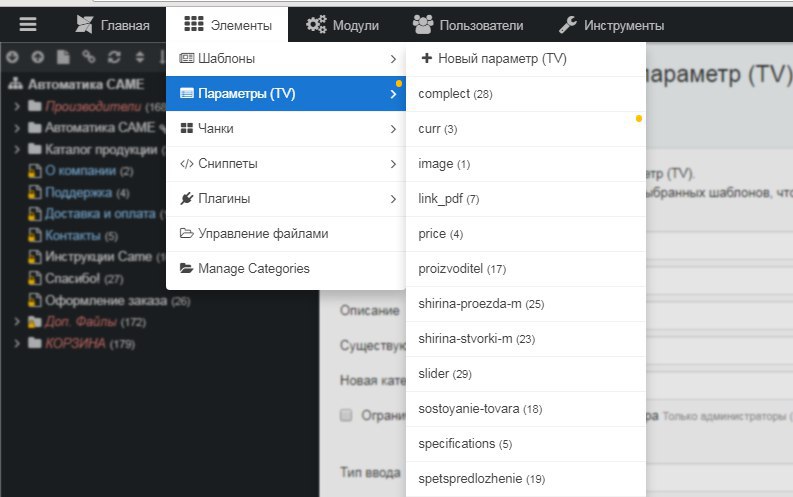The image size is (793, 497).
Task: Click the refresh tree icon
Action: coord(114,57)
